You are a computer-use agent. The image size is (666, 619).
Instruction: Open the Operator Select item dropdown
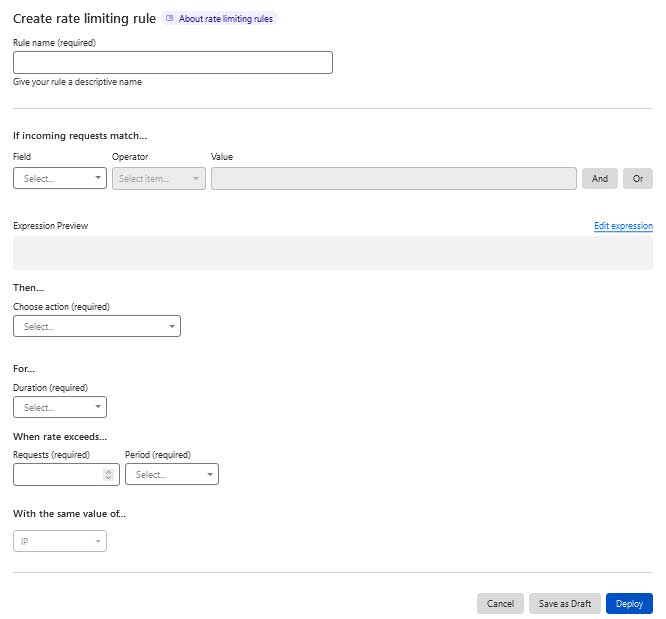pyautogui.click(x=159, y=178)
